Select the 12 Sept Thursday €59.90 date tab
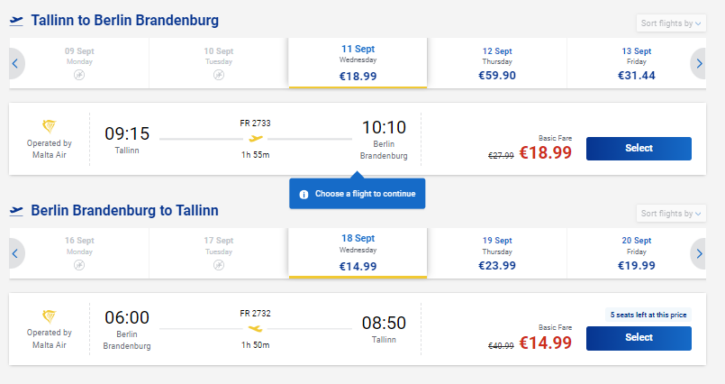Image resolution: width=725 pixels, height=384 pixels. 497,63
